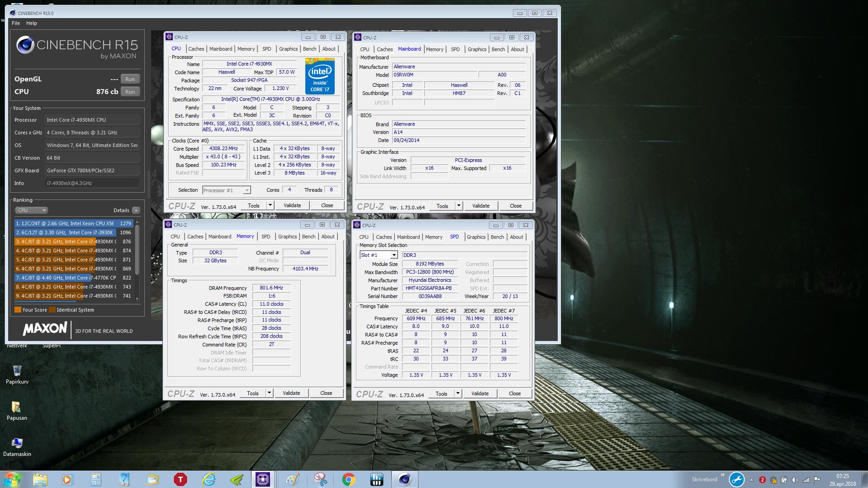Launch Windows Media Player from taskbar
The height and width of the screenshot is (488, 868).
click(67, 479)
